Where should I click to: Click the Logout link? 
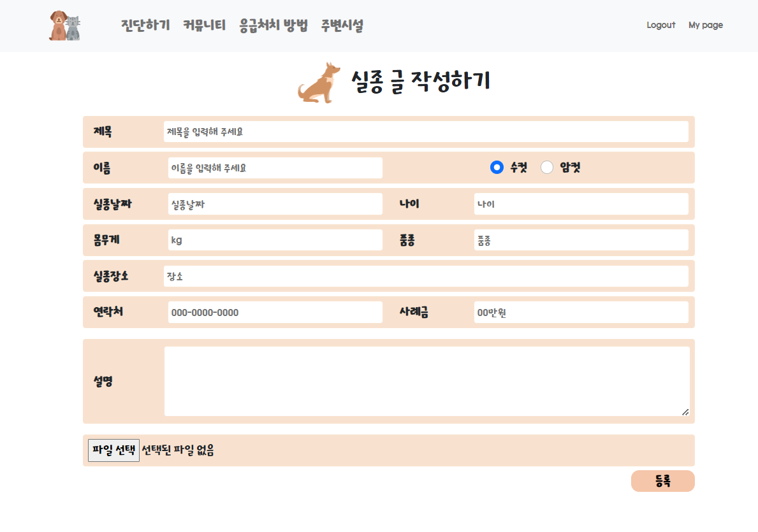pos(660,25)
